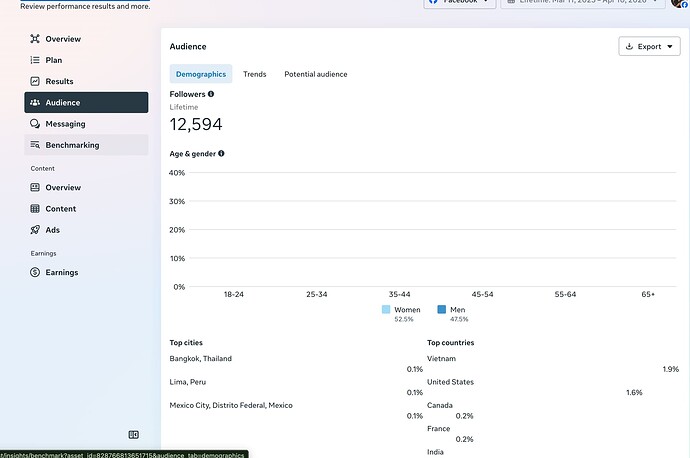Open the Content library item
Viewport: 690px width, 458px height.
click(x=86, y=209)
